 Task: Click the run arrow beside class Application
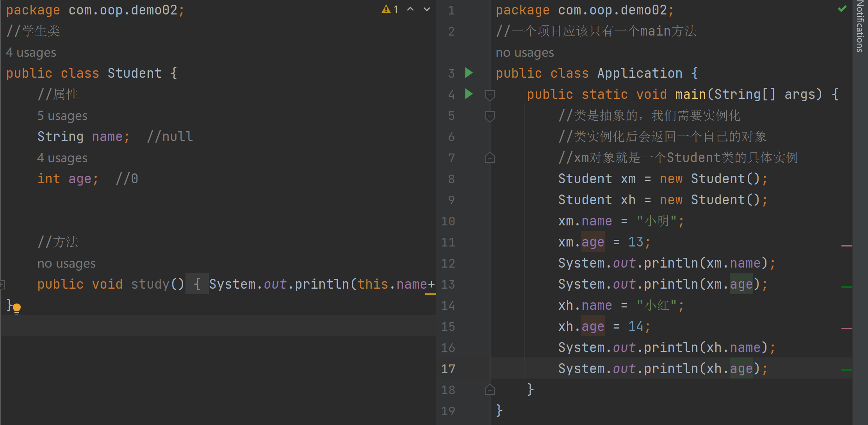pyautogui.click(x=469, y=73)
